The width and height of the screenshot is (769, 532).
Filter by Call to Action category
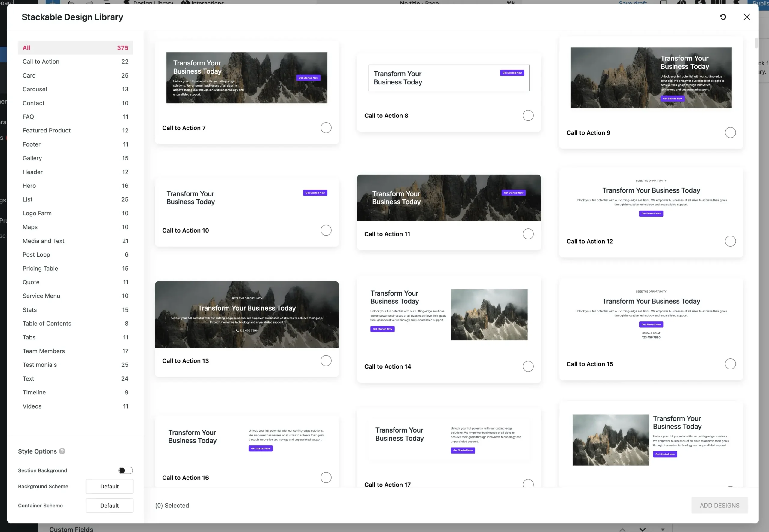tap(75, 62)
